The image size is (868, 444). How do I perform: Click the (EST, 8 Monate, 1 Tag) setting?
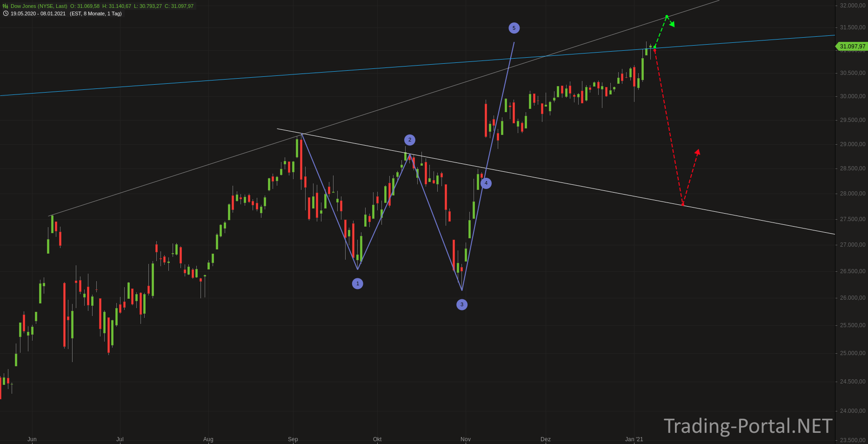pyautogui.click(x=96, y=13)
